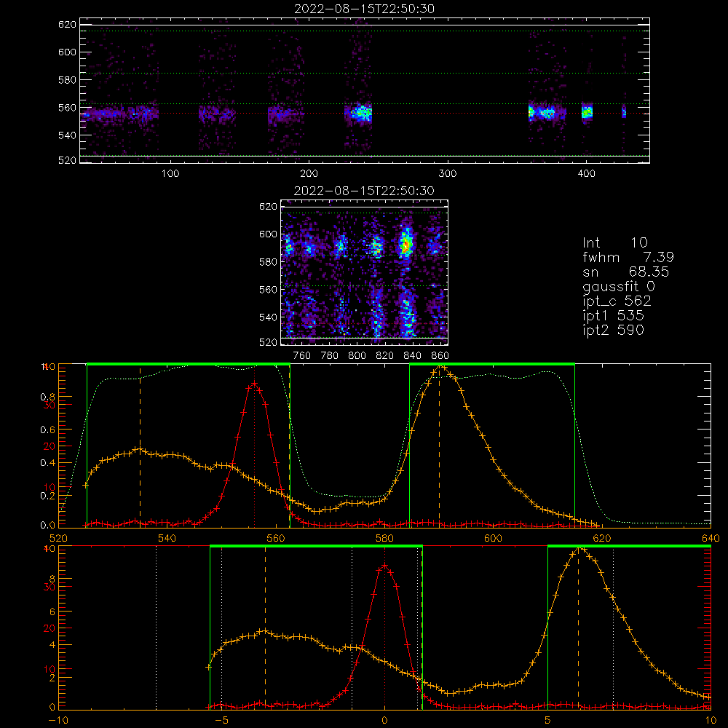
Task: Click y-axis label 0.2 on the profile plot
Action: tap(47, 496)
